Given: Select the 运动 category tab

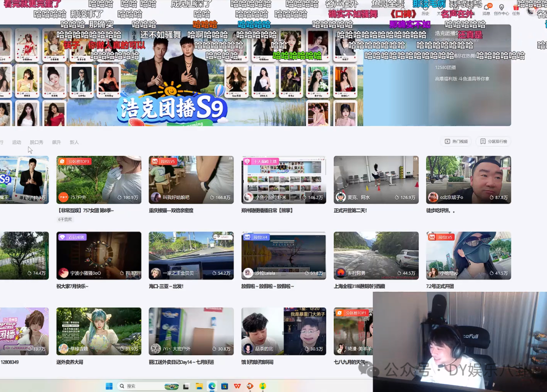Looking at the screenshot, I should (16, 142).
